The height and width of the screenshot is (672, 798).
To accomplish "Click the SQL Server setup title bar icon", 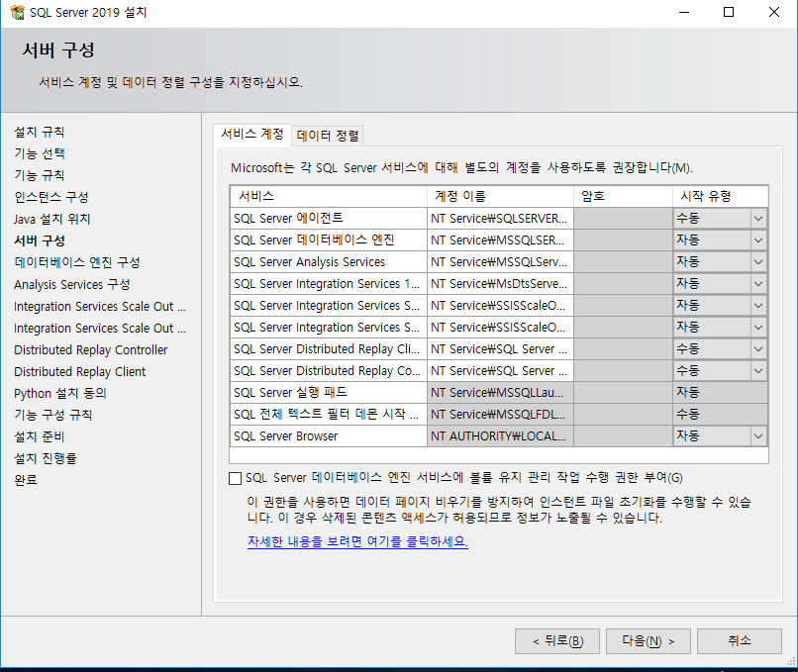I will point(17,12).
